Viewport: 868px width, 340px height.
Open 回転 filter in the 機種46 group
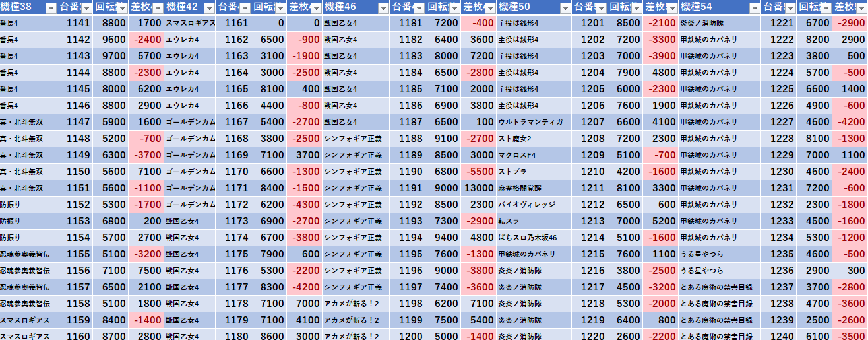453,8
